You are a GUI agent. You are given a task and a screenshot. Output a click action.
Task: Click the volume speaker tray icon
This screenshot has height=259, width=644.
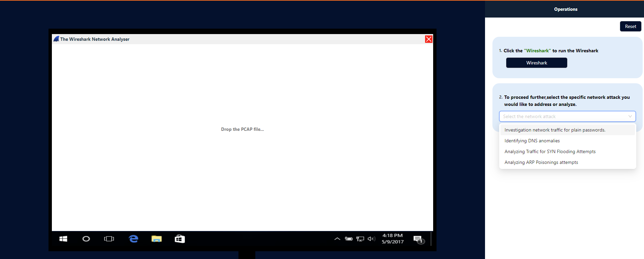pyautogui.click(x=371, y=239)
